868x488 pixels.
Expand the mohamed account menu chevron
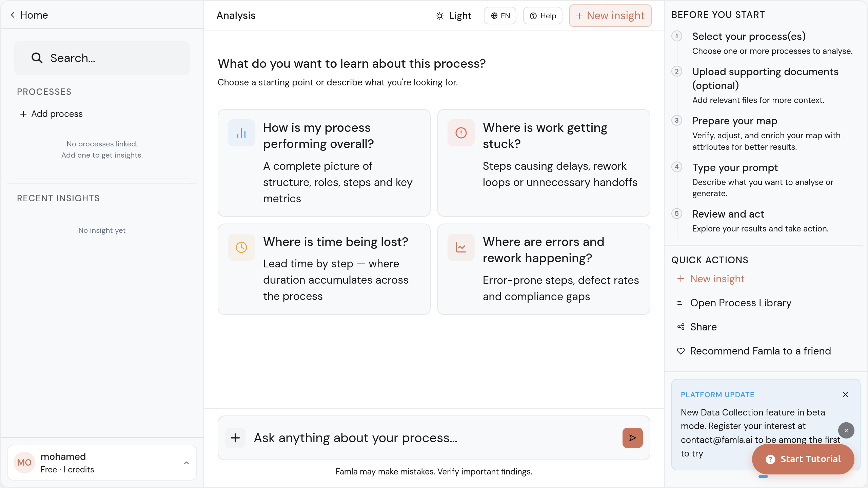pos(186,463)
